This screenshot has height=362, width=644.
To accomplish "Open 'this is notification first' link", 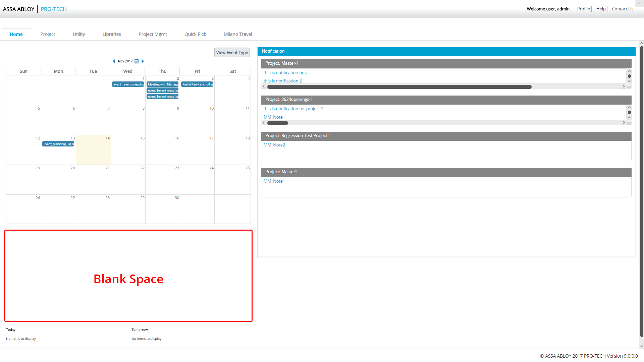I will tap(285, 73).
